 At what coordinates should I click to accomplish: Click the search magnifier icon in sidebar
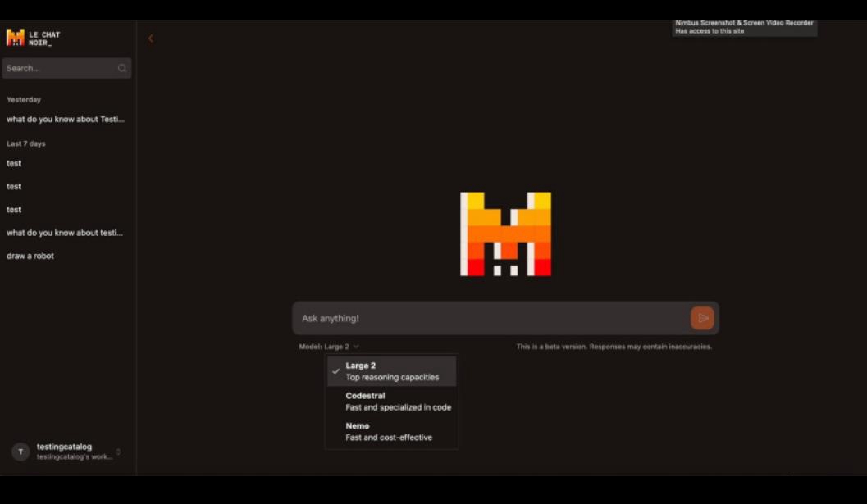click(x=122, y=69)
